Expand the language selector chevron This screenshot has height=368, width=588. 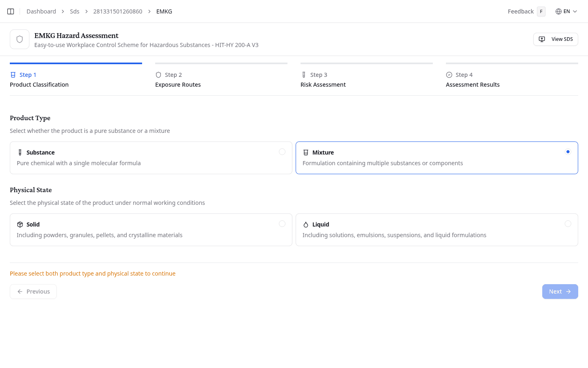(575, 11)
